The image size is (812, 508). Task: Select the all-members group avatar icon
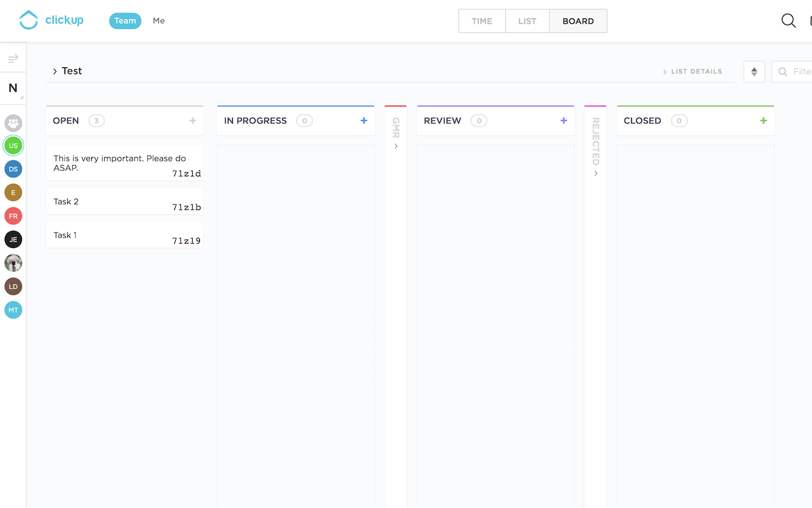(x=13, y=123)
